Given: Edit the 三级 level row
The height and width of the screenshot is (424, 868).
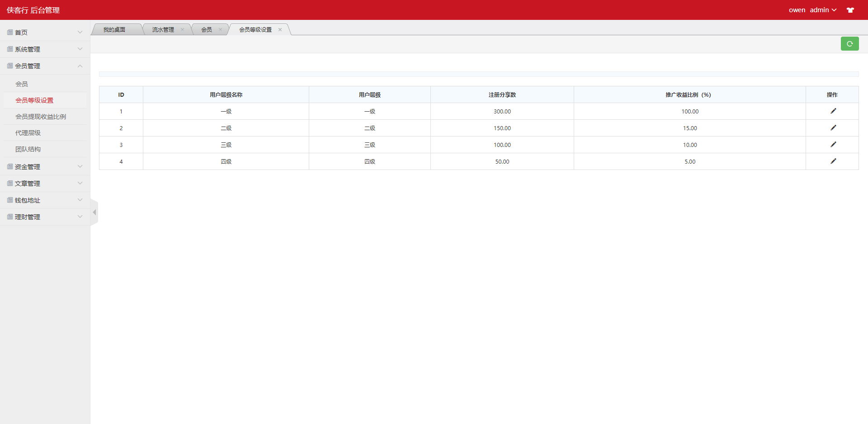Looking at the screenshot, I should pos(833,145).
